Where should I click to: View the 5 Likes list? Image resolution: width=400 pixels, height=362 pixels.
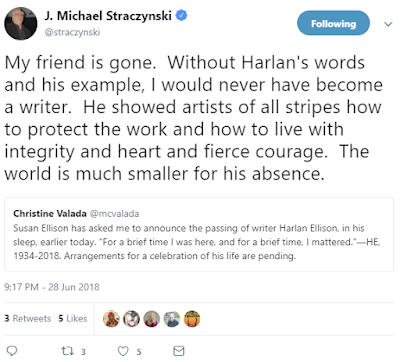tap(73, 318)
